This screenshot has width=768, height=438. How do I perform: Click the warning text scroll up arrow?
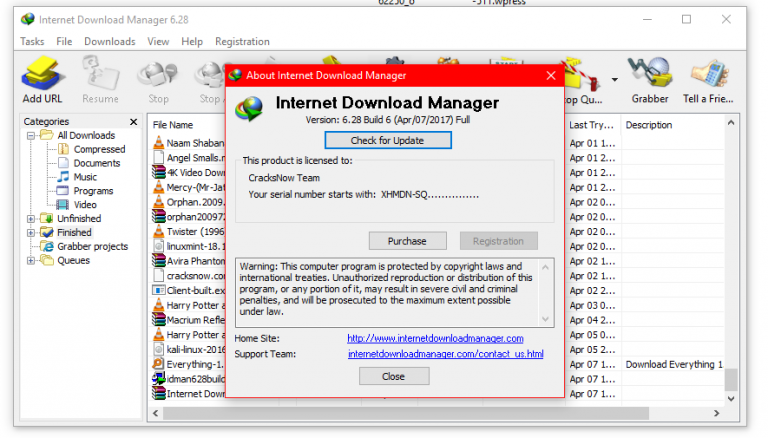click(545, 268)
